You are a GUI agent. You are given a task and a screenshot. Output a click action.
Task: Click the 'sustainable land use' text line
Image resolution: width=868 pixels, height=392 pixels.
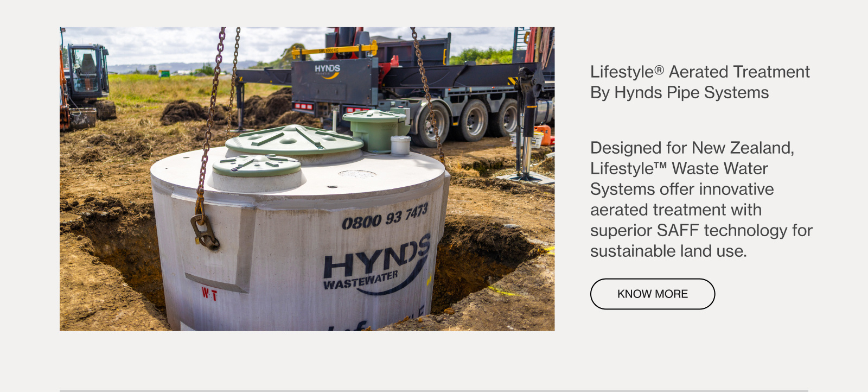(668, 251)
